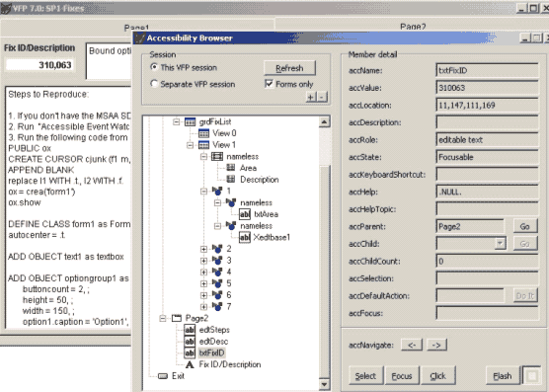Click the edtDesc editbox icon
The height and width of the screenshot is (392, 549).
click(x=190, y=342)
